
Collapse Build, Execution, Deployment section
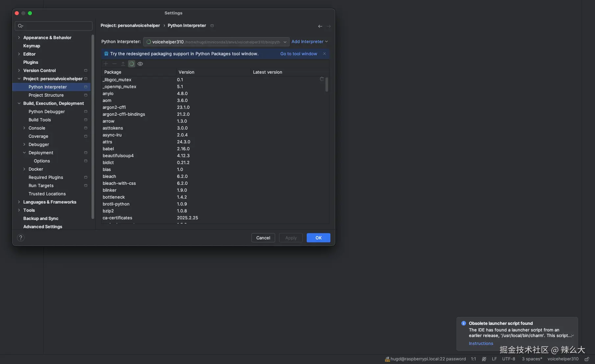[19, 103]
